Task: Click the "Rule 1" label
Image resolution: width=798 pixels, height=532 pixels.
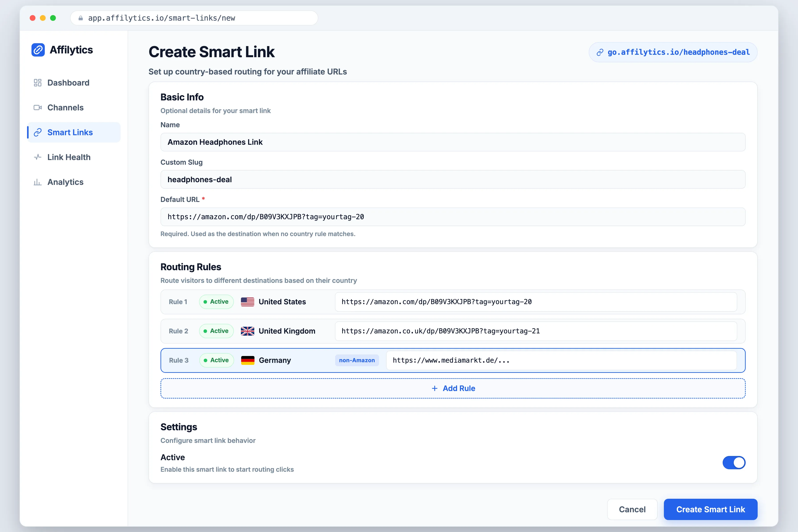Action: tap(178, 302)
